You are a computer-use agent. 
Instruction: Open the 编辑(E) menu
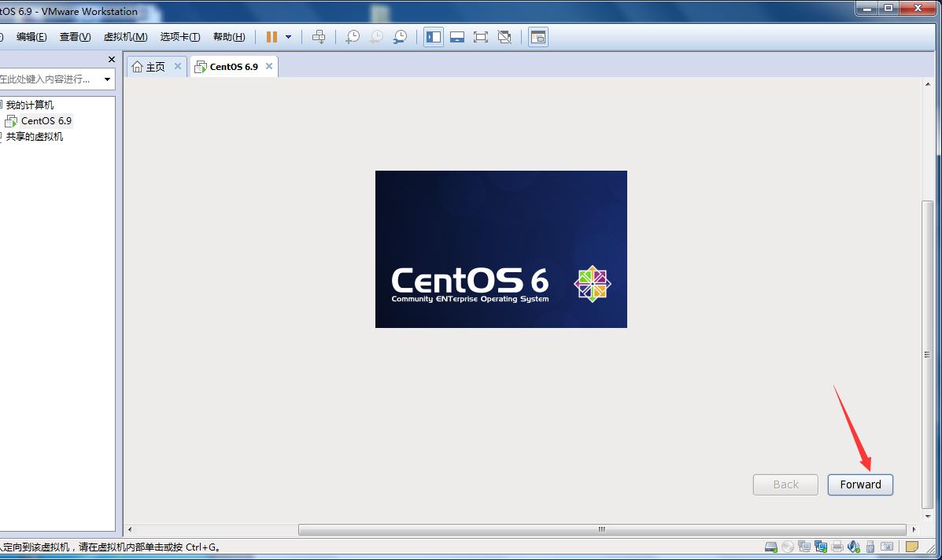pyautogui.click(x=31, y=37)
